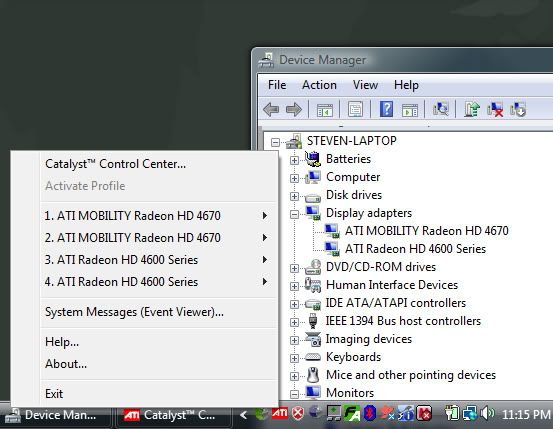
Task: Click the Device Manager title bar icon
Action: coord(266,60)
